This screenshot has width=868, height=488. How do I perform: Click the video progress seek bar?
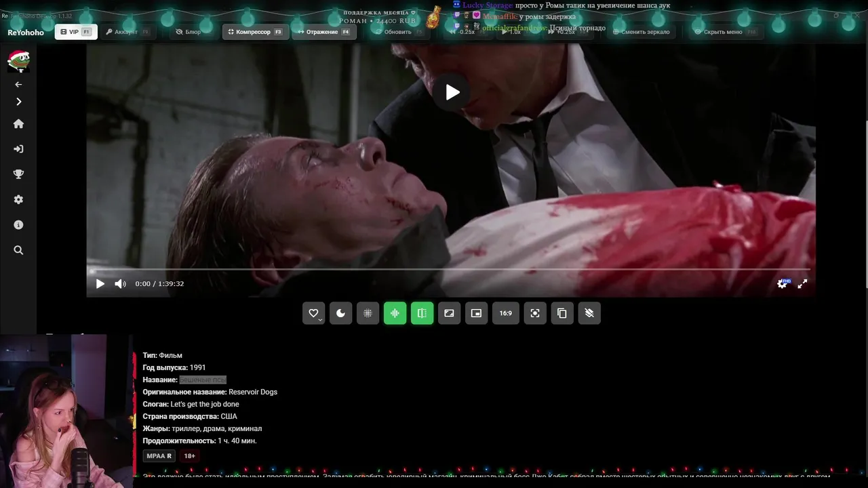pyautogui.click(x=451, y=270)
